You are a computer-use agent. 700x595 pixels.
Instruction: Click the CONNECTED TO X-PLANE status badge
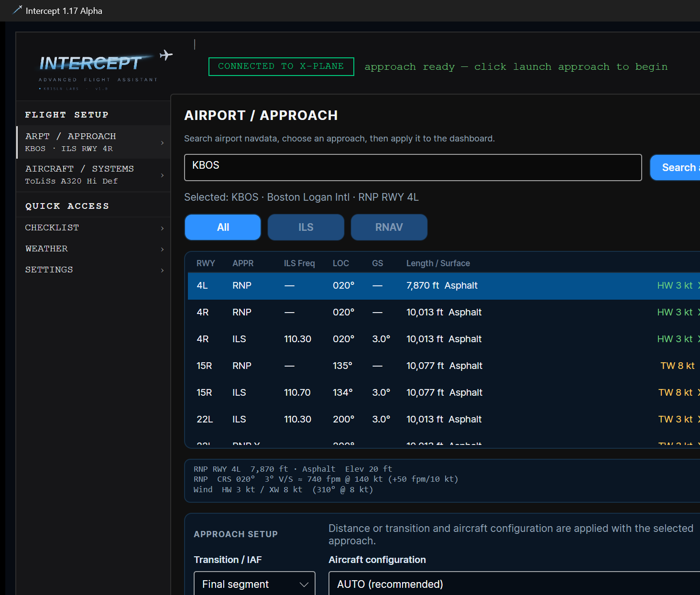281,66
